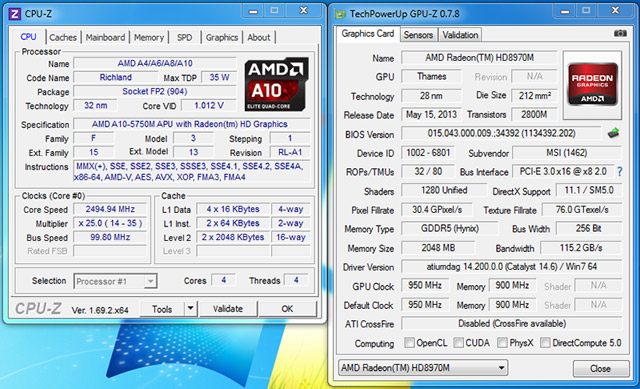Click the Validate button in CPU-Z
Viewport: 640px width, 389px height.
click(228, 309)
